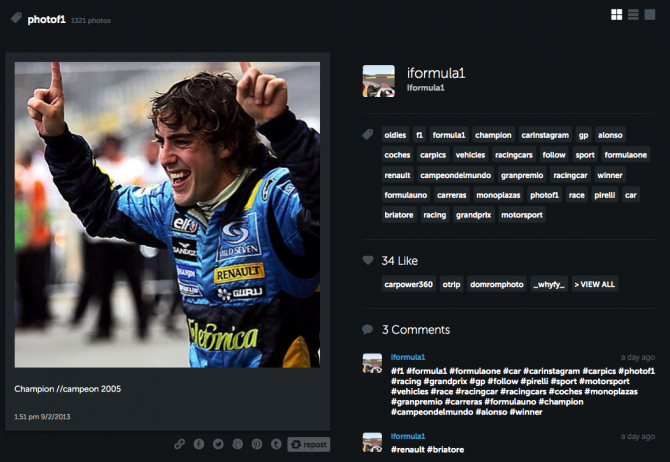
Task: Select the sport tag
Action: [x=585, y=155]
